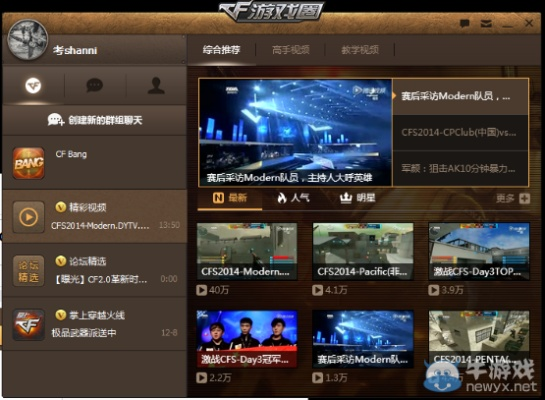The height and width of the screenshot is (400, 545).
Task: Click the play circle icon for 精彩视频
Action: [29, 217]
